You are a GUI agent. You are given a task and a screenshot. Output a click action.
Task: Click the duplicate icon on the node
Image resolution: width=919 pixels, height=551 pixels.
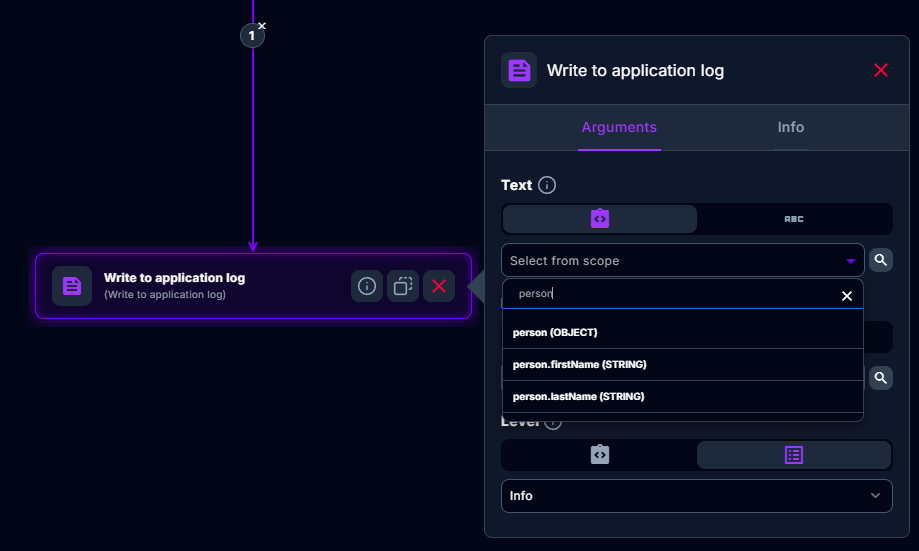pyautogui.click(x=403, y=286)
